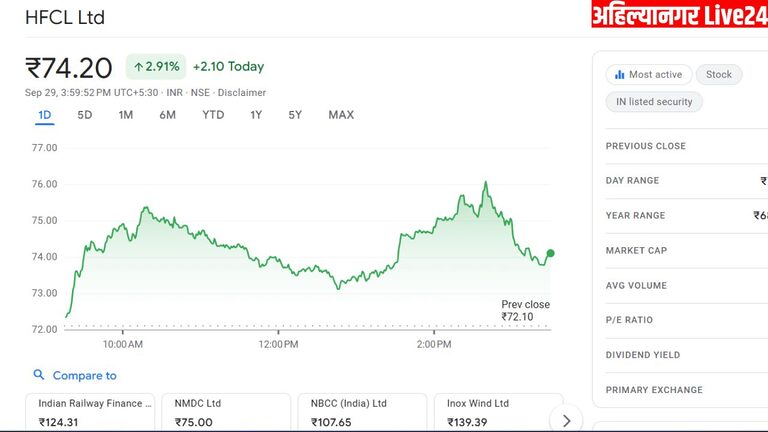Viewport: 768px width, 432px height.
Task: Switch chart to 6M range
Action: [x=167, y=115]
